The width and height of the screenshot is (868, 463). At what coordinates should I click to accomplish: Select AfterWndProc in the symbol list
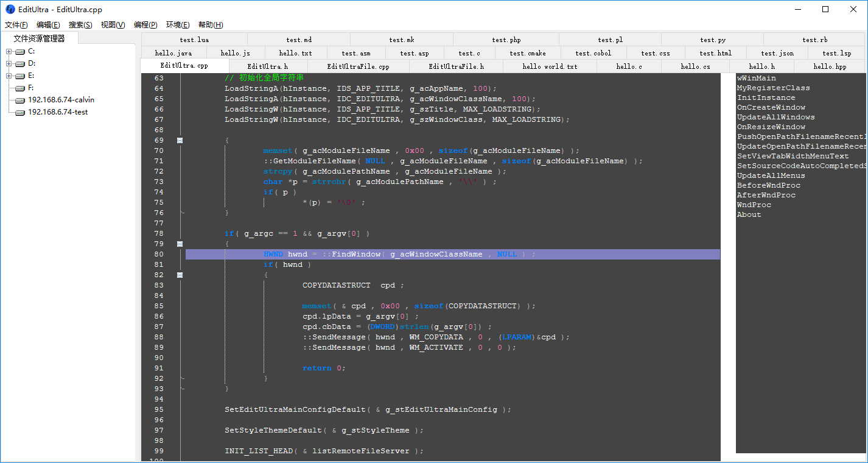(x=766, y=195)
